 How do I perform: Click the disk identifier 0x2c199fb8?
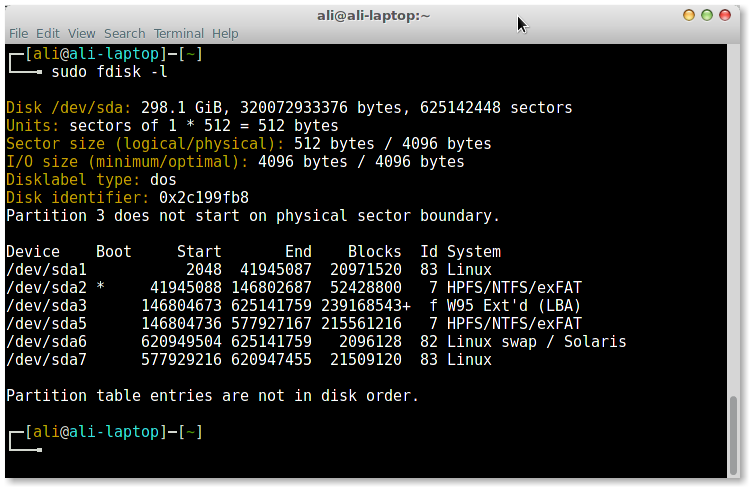click(x=204, y=198)
